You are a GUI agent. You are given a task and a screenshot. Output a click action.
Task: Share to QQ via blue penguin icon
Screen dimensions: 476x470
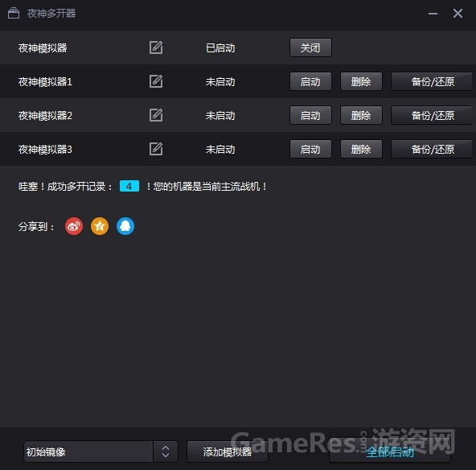coord(125,226)
